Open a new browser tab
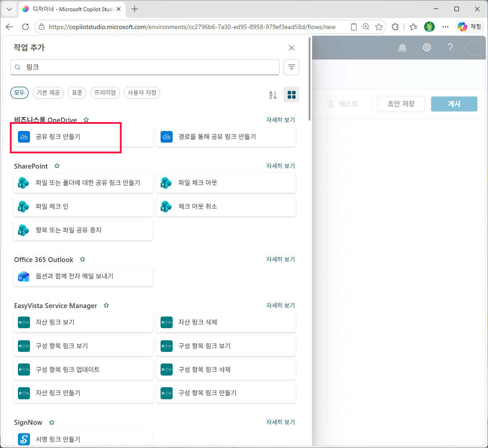 point(135,9)
